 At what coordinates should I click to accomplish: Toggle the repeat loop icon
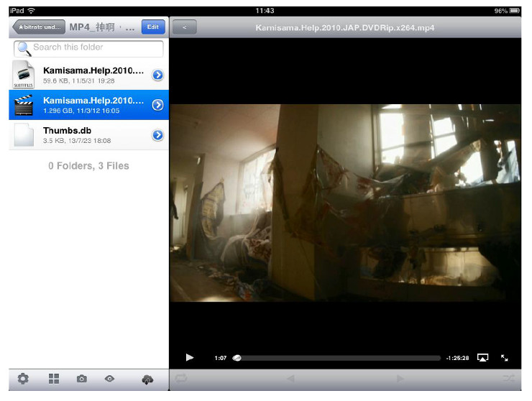[181, 378]
